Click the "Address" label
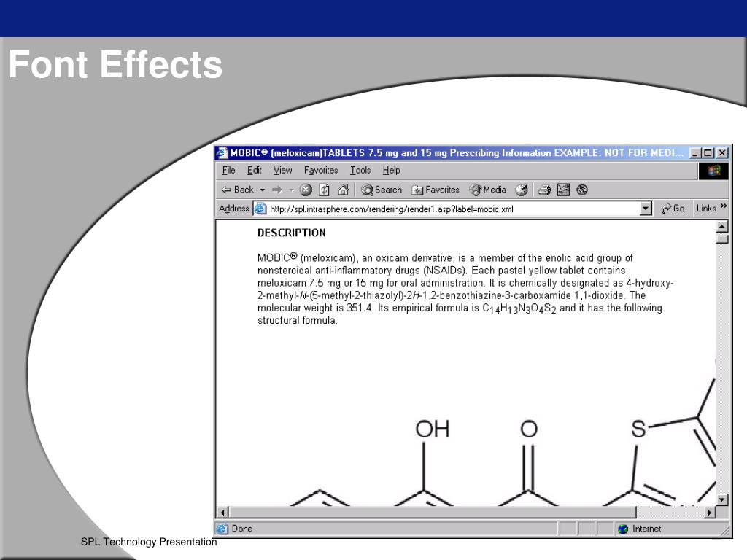The width and height of the screenshot is (747, 560). click(x=234, y=209)
